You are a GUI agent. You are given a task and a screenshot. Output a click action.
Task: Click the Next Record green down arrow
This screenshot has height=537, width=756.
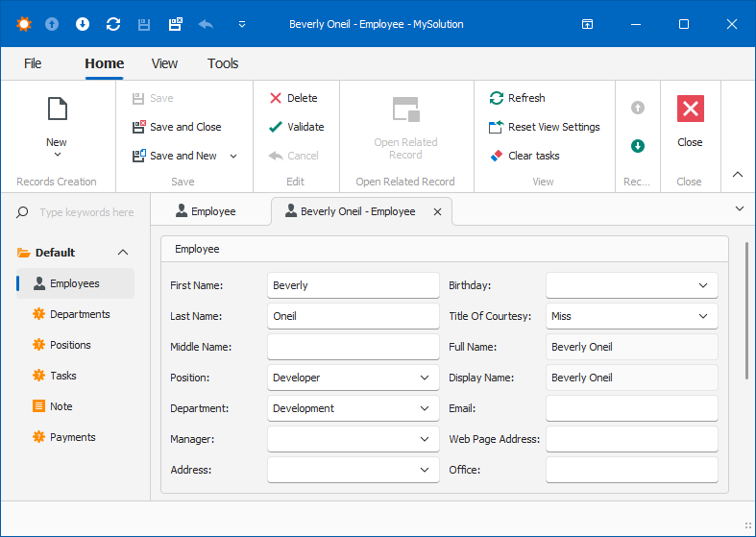tap(638, 146)
